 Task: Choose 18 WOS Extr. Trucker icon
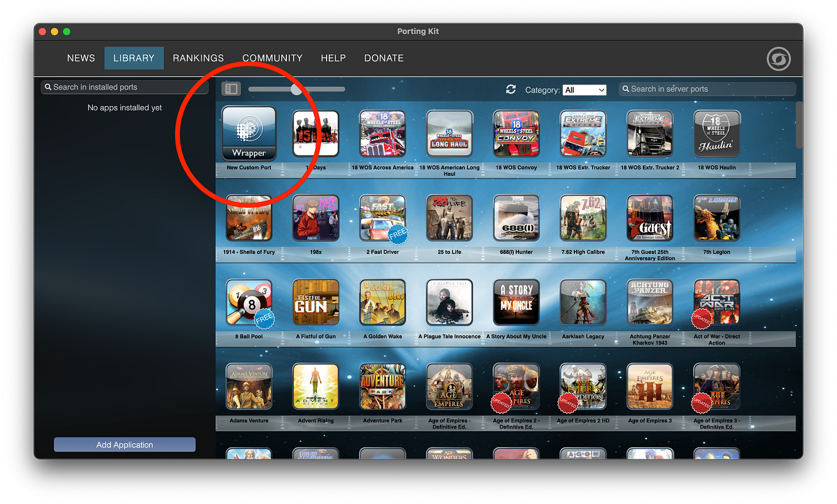pos(583,133)
